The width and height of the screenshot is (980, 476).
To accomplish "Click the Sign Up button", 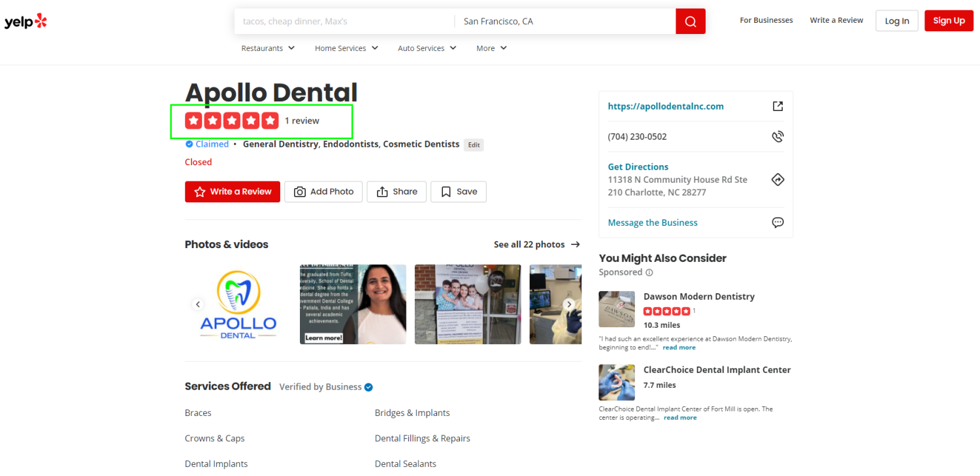I will (x=949, y=21).
